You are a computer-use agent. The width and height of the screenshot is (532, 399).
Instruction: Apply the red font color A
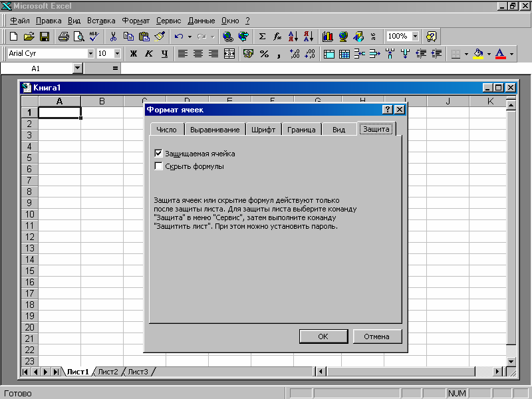coord(501,54)
